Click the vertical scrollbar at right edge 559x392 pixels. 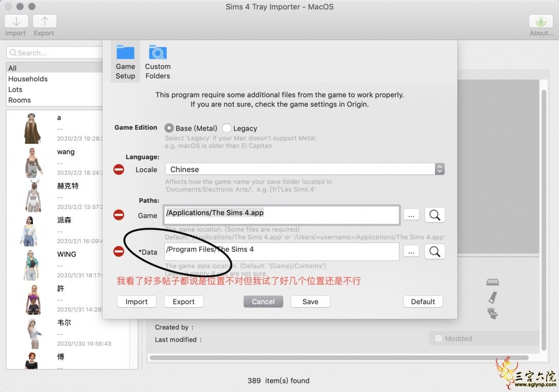pos(544,219)
